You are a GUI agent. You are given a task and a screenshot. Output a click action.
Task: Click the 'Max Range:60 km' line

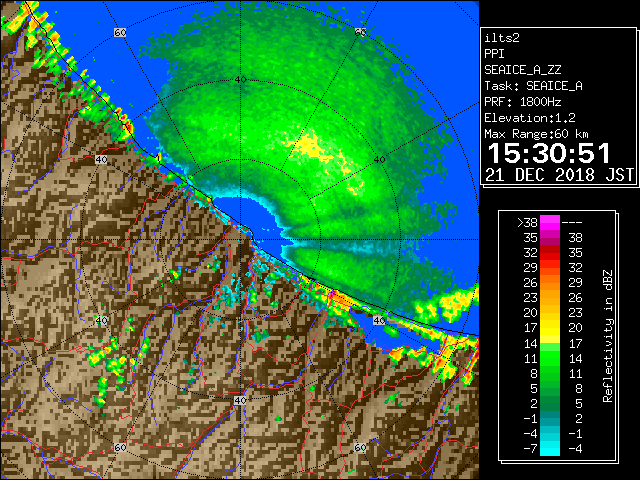click(x=536, y=134)
